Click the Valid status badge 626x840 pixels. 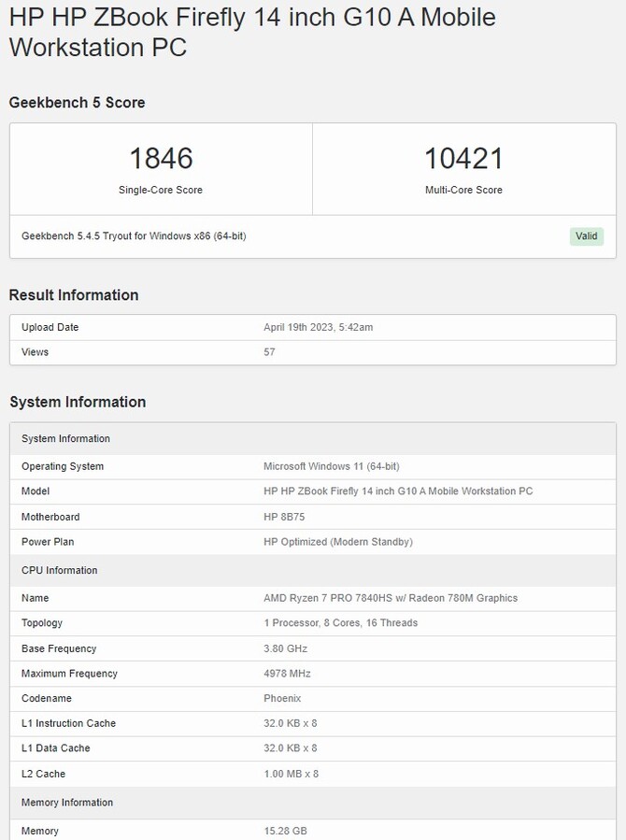(587, 236)
